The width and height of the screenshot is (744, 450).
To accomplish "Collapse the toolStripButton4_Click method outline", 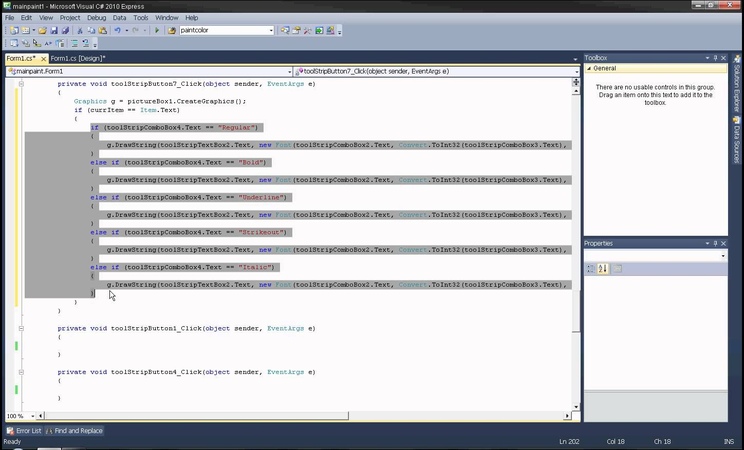I will (21, 372).
